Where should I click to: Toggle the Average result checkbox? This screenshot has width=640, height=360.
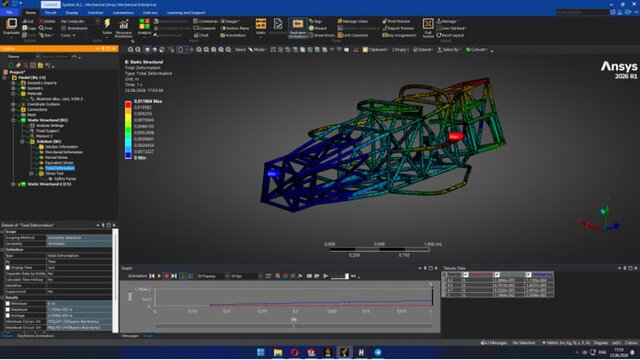click(x=7, y=316)
